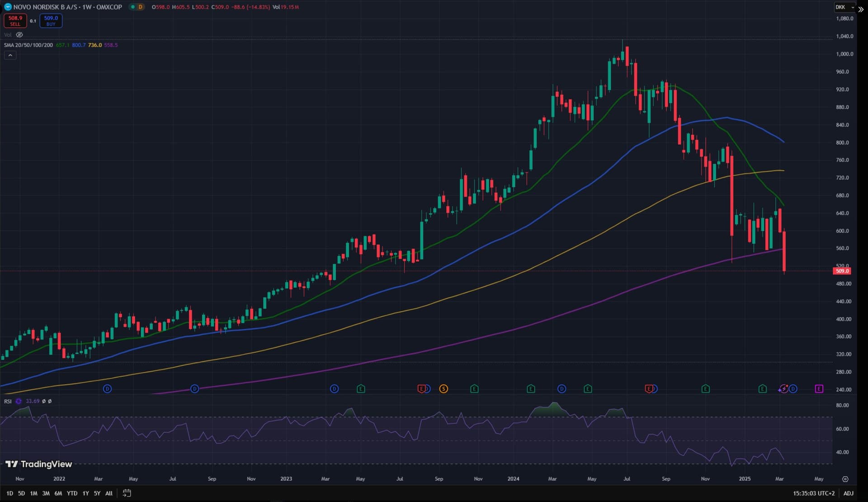Click the purple lightning news marker near March 2025
The width and height of the screenshot is (868, 502).
coord(783,389)
